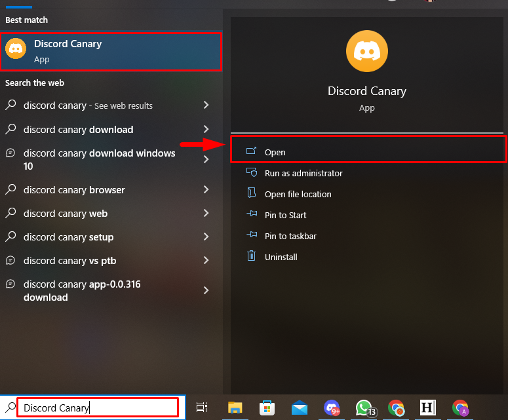Choose Open file location
Viewport: 508px width, 420px height.
[x=368, y=195]
